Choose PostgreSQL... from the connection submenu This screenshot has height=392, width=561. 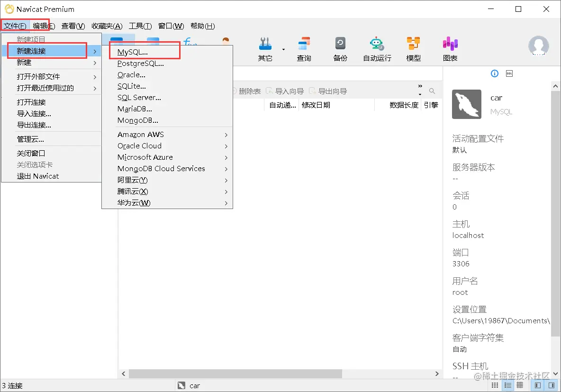167,64
